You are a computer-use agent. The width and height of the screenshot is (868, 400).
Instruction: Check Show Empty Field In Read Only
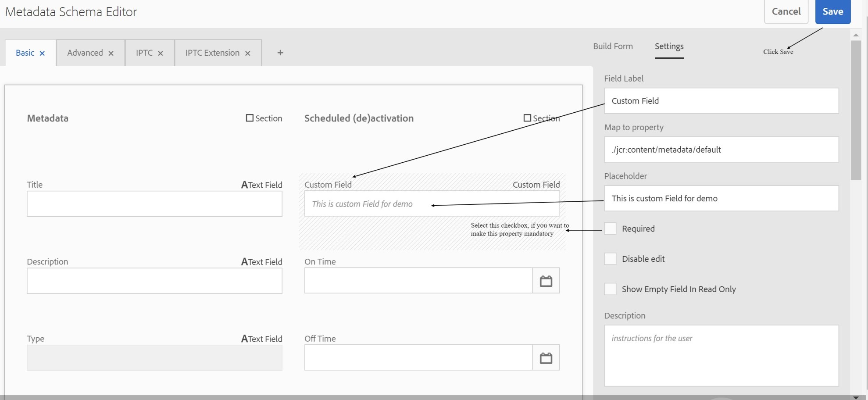click(x=610, y=289)
